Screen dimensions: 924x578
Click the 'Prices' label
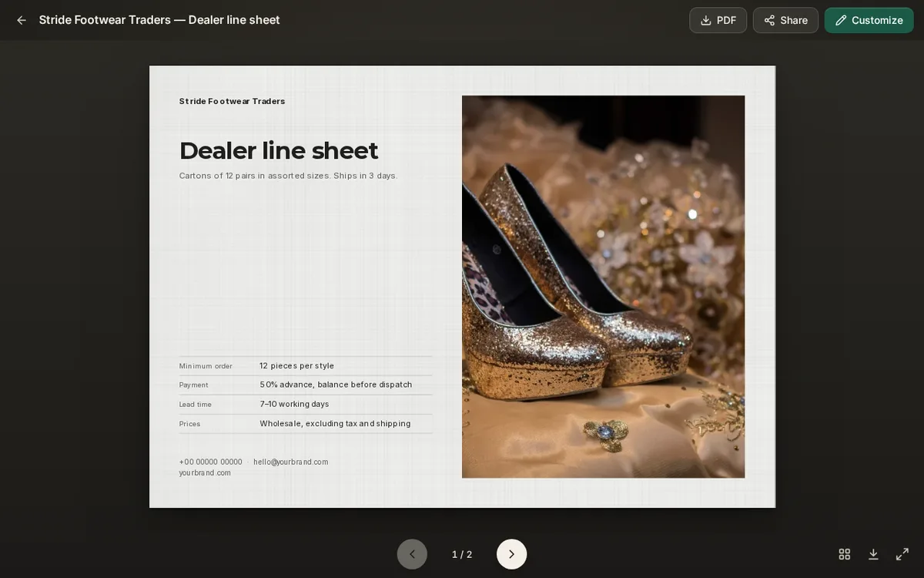tap(189, 424)
